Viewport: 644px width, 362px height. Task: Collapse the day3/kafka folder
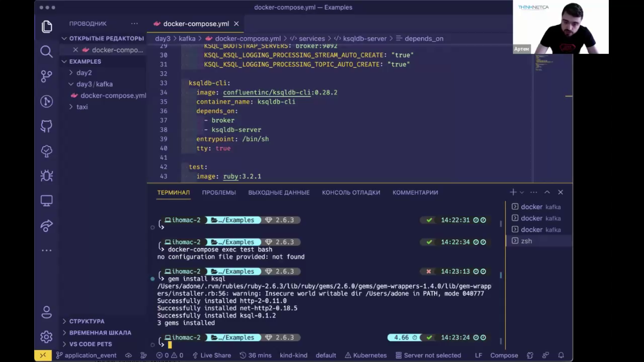coord(71,84)
